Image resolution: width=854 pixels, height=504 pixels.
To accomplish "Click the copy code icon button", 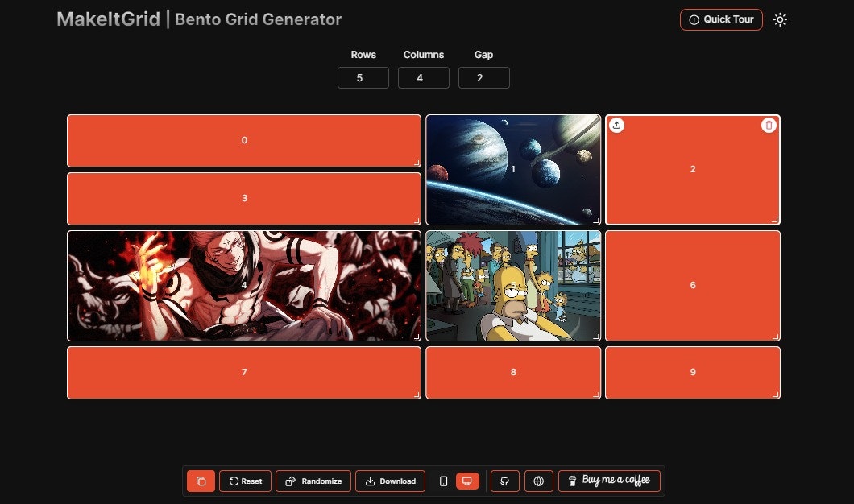I will [201, 481].
